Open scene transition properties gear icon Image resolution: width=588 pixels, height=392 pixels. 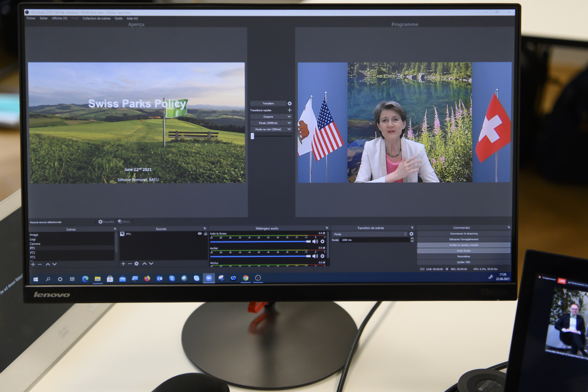[x=411, y=234]
